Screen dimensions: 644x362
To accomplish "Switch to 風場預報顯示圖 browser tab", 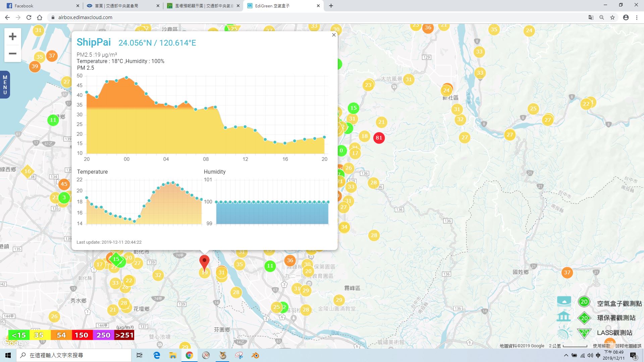I will pos(203,6).
